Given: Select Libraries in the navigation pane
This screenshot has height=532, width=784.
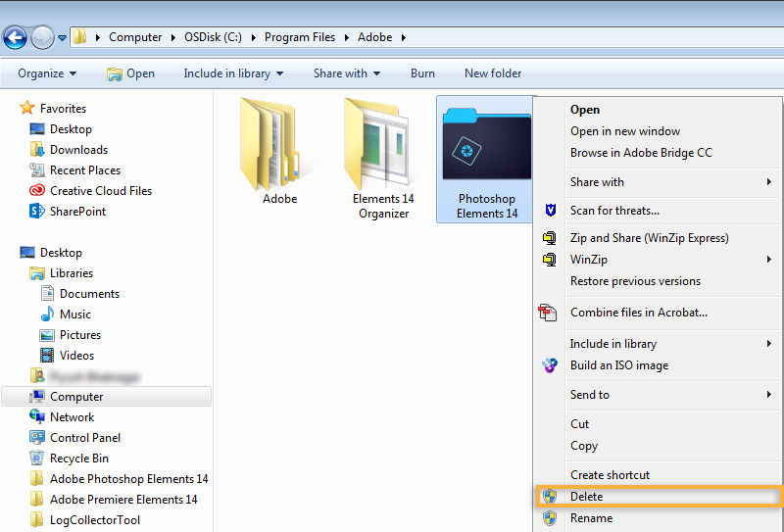Looking at the screenshot, I should 62,273.
